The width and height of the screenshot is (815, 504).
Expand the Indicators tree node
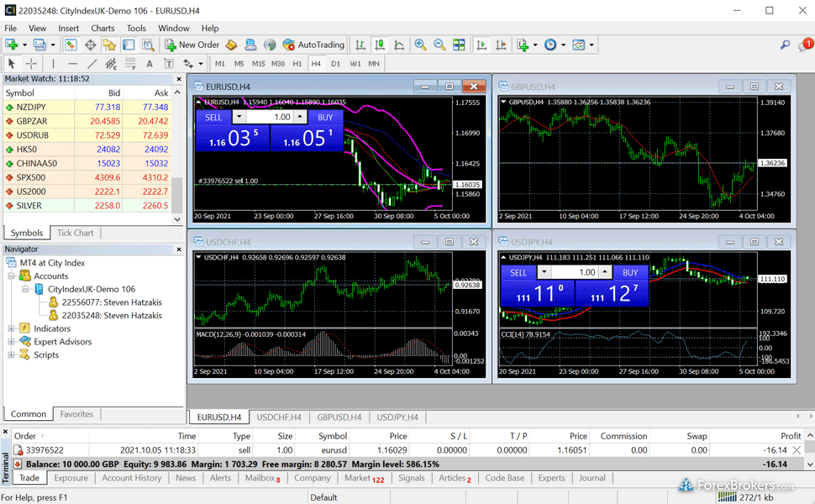(11, 329)
